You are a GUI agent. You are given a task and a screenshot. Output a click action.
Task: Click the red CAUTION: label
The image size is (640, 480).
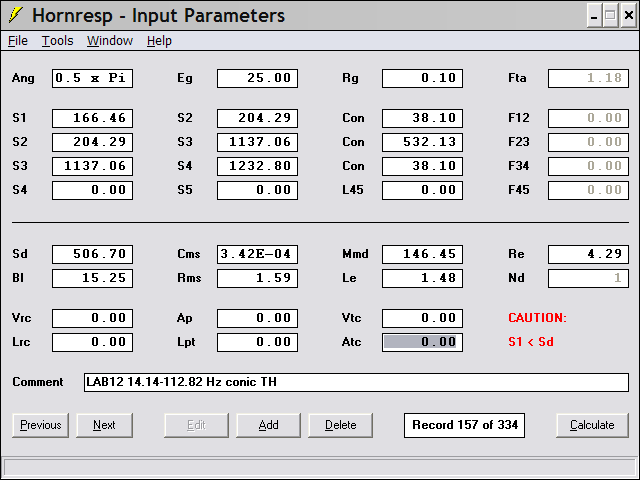coord(538,318)
